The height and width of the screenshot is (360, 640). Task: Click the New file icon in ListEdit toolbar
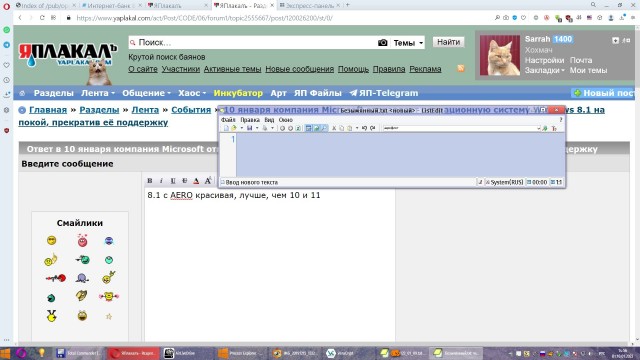226,128
